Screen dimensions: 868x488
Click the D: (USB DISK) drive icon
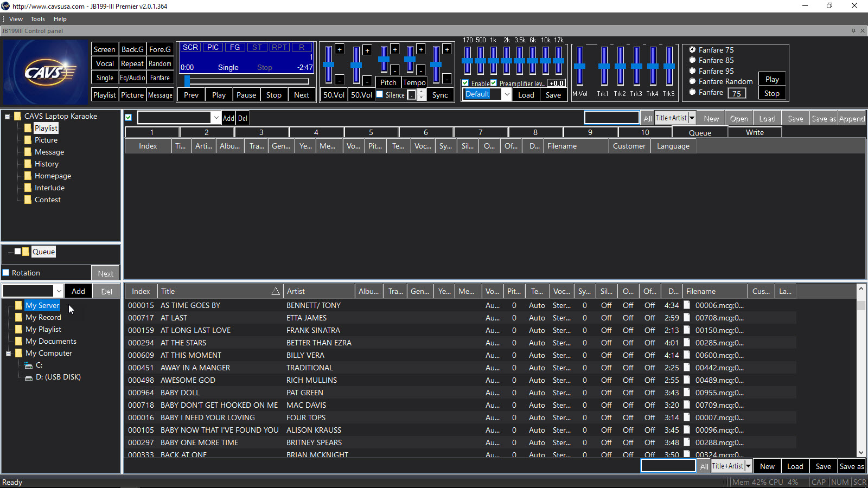tap(29, 377)
